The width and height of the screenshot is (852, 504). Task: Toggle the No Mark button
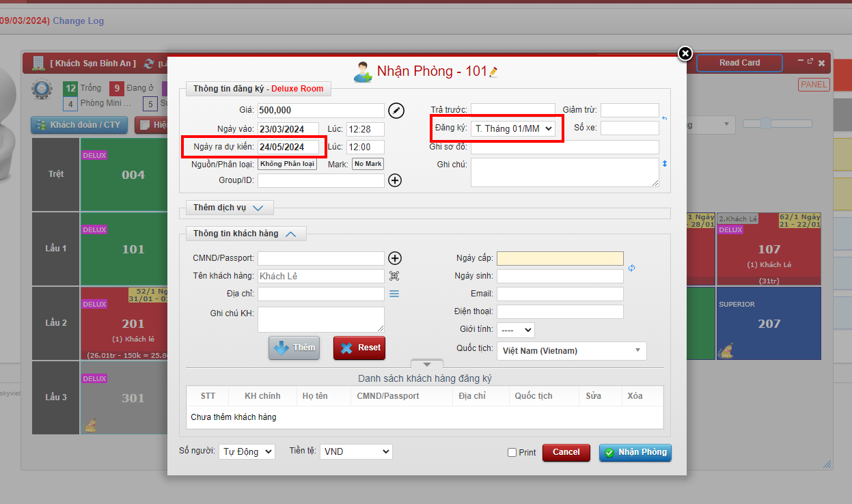pyautogui.click(x=368, y=164)
